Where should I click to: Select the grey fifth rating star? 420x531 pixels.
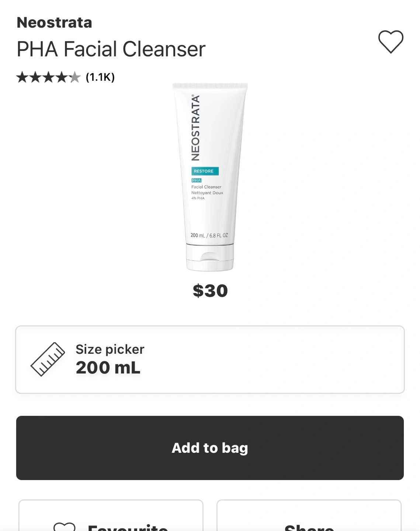click(x=74, y=77)
